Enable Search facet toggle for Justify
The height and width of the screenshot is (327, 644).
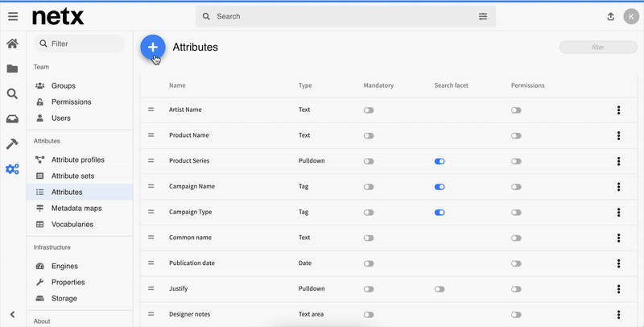[440, 288]
